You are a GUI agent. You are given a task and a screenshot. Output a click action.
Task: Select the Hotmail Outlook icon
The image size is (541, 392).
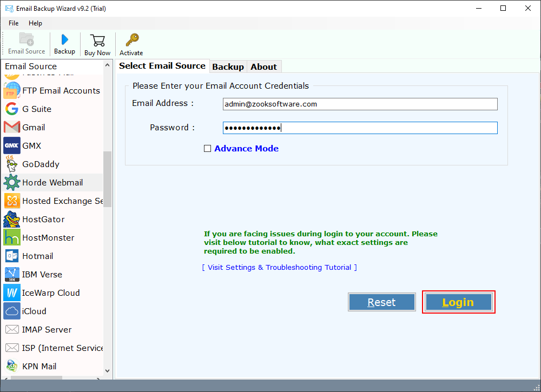[x=12, y=256]
